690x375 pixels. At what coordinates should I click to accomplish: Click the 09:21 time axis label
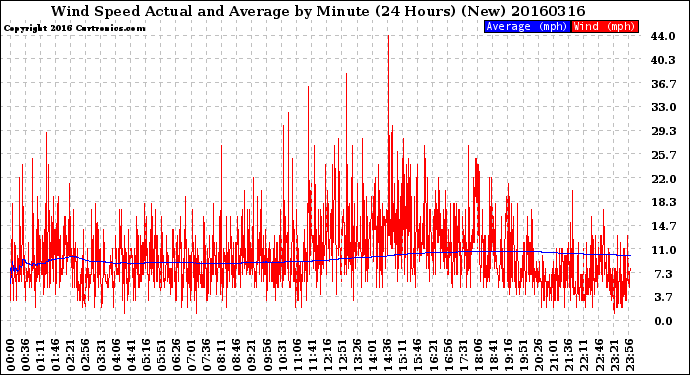[x=252, y=355]
